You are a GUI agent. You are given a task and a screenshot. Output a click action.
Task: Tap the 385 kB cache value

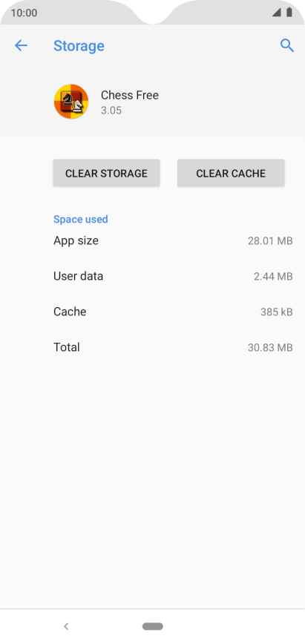277,312
